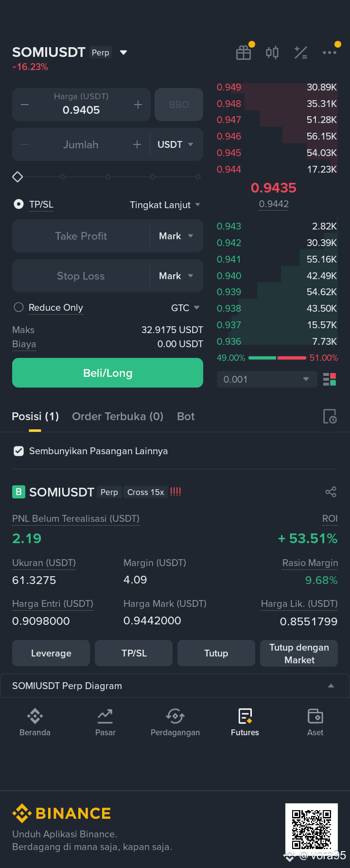
Task: Open the candlestick chart icon
Action: (x=272, y=53)
